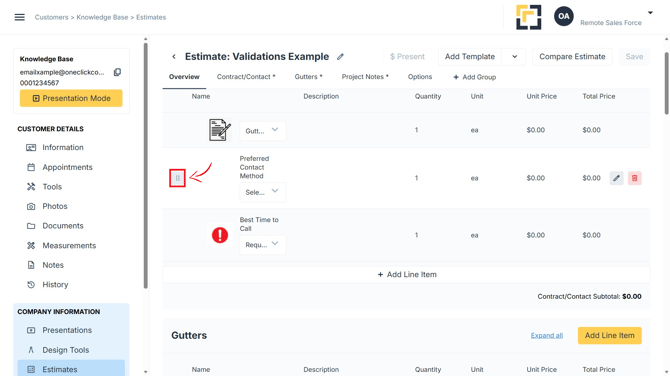This screenshot has width=670, height=376.
Task: Open the Measurements section in sidebar
Action: pos(61,246)
